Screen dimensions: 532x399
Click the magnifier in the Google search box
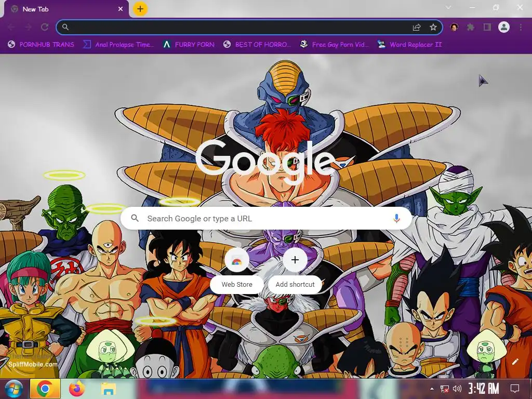pyautogui.click(x=135, y=218)
